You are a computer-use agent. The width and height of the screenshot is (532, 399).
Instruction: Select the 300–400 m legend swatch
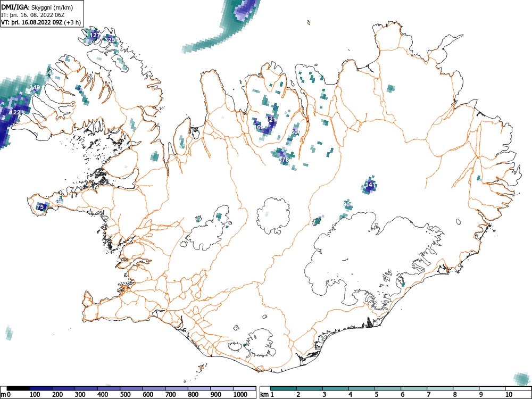click(x=86, y=388)
